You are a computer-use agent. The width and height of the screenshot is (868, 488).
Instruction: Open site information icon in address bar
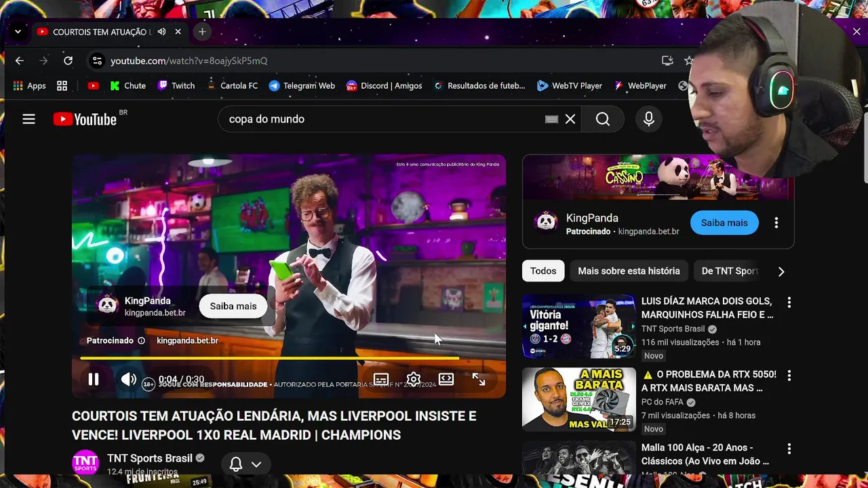(97, 61)
